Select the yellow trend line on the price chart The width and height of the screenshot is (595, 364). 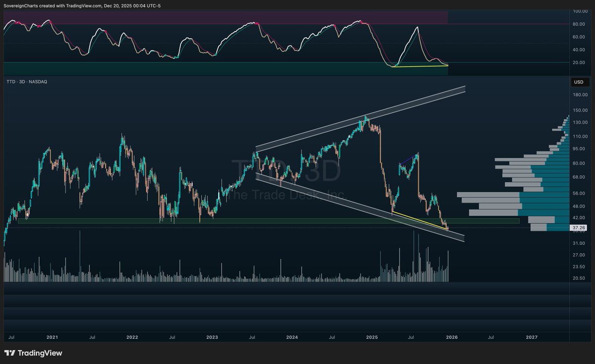point(420,221)
